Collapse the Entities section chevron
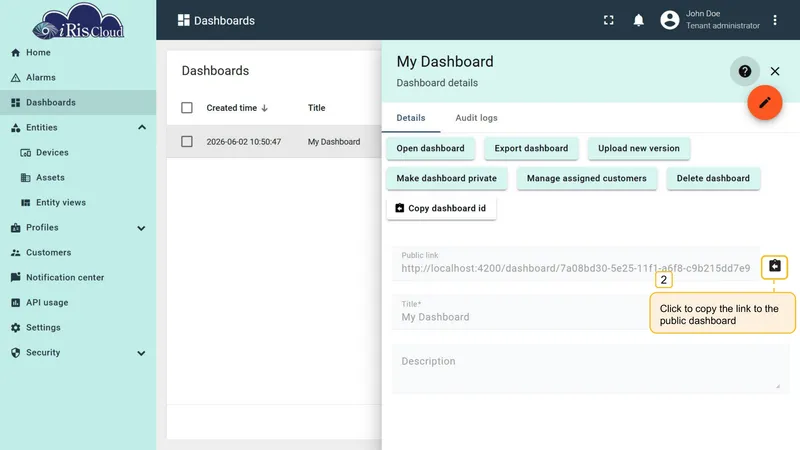Screen dimensions: 800x450 (x=142, y=128)
